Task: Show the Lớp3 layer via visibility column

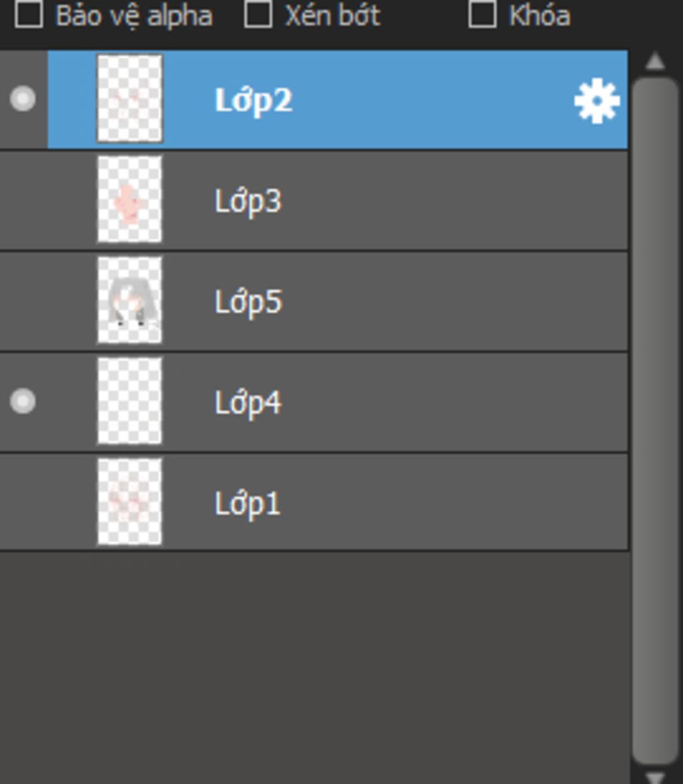Action: [23, 201]
